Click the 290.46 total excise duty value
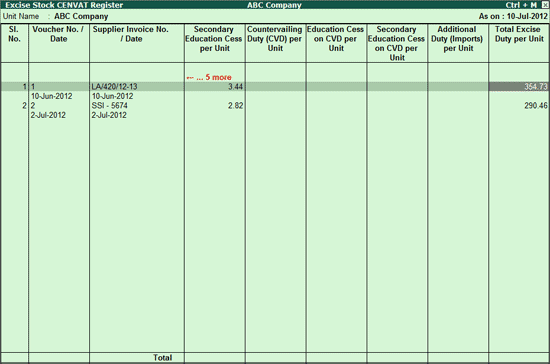550x364 pixels. pos(536,106)
